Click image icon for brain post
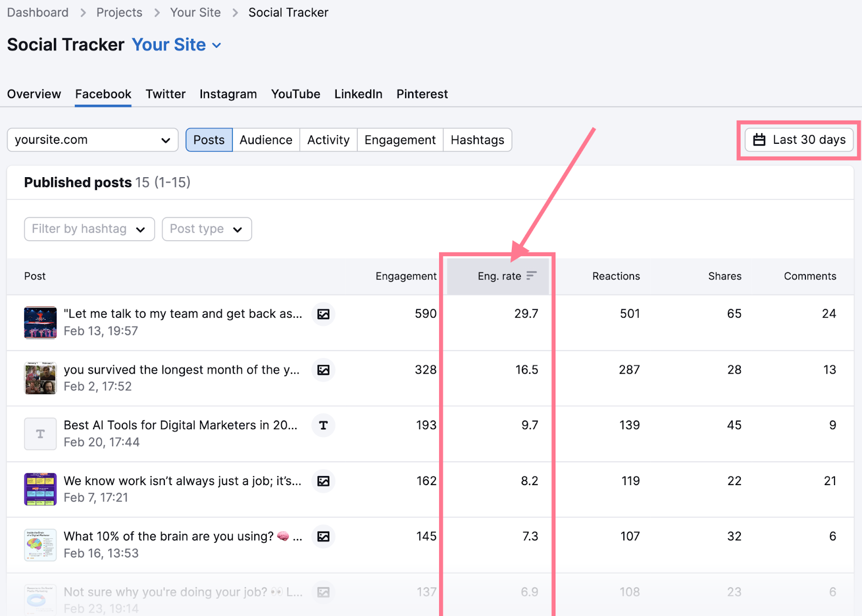This screenshot has width=862, height=616. click(x=323, y=536)
